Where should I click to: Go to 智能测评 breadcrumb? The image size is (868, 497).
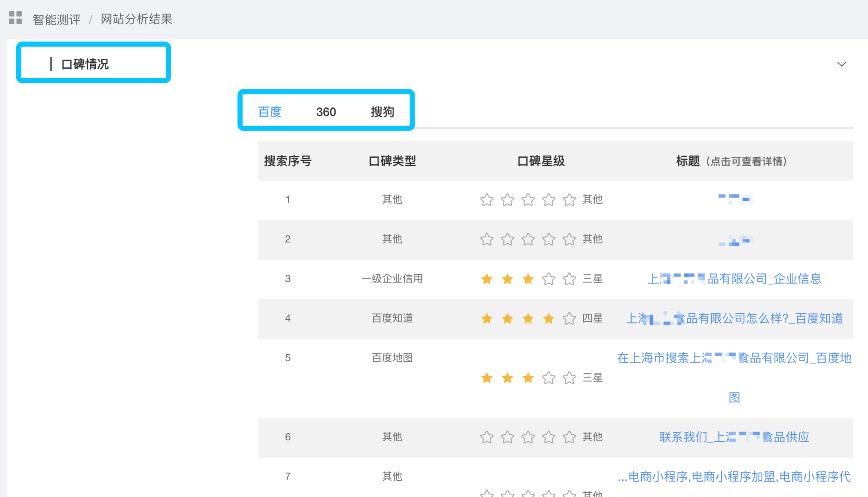pos(57,20)
